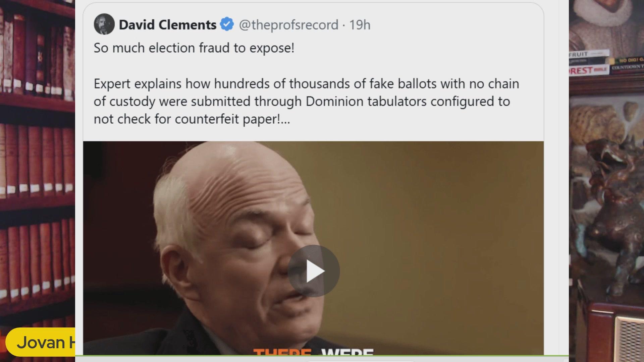Viewport: 644px width, 362px height.
Task: Click the blue verified checkmark badge
Action: coord(227,24)
